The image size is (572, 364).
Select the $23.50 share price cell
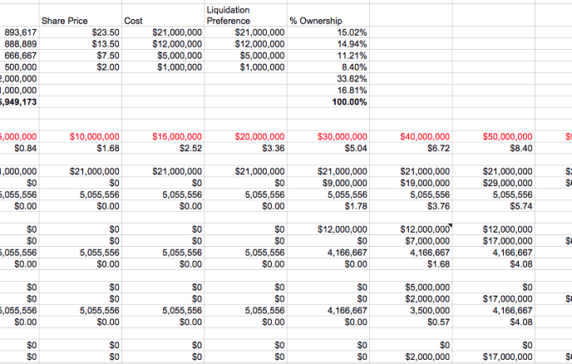(80, 32)
